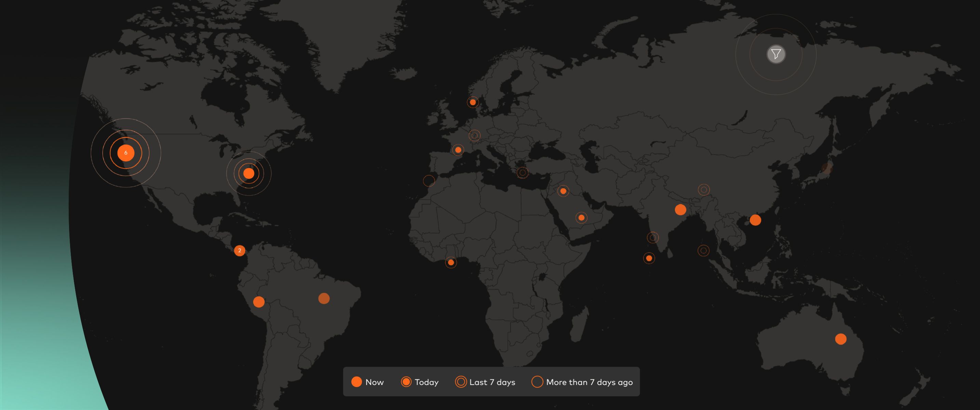Screen dimensions: 980x410
Task: Click the marker in southern France
Action: point(458,150)
